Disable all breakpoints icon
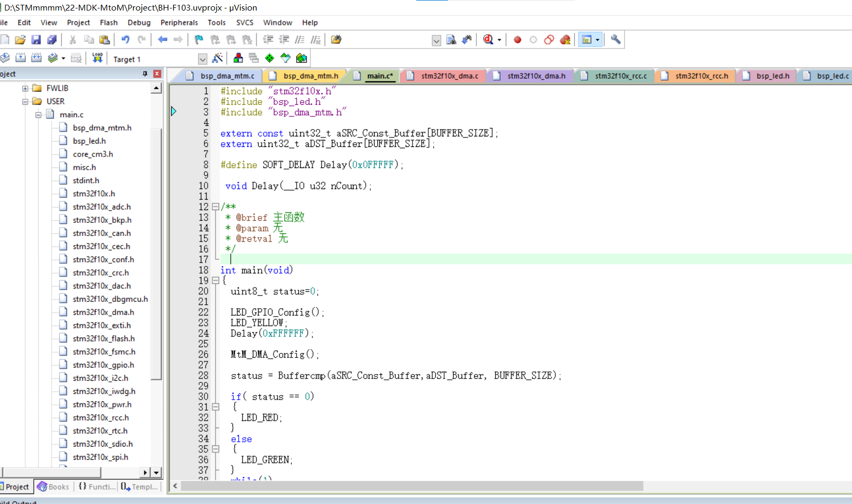 pyautogui.click(x=549, y=39)
